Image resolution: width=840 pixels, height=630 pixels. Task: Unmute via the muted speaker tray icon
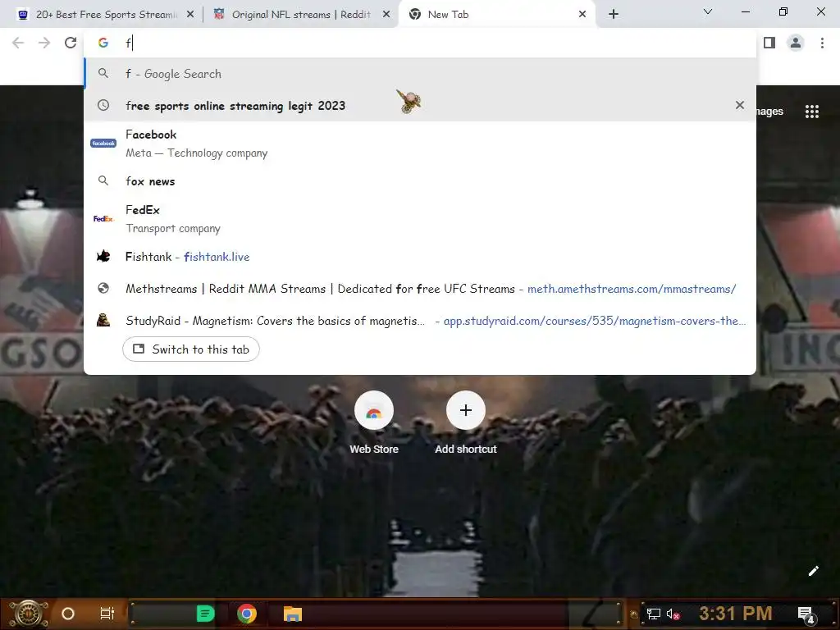coord(673,614)
